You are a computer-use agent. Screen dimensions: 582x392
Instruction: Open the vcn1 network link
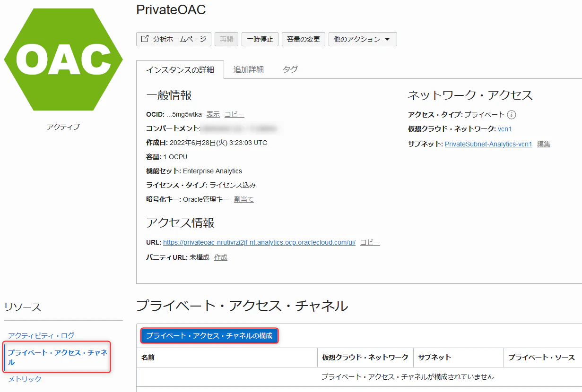coord(505,129)
